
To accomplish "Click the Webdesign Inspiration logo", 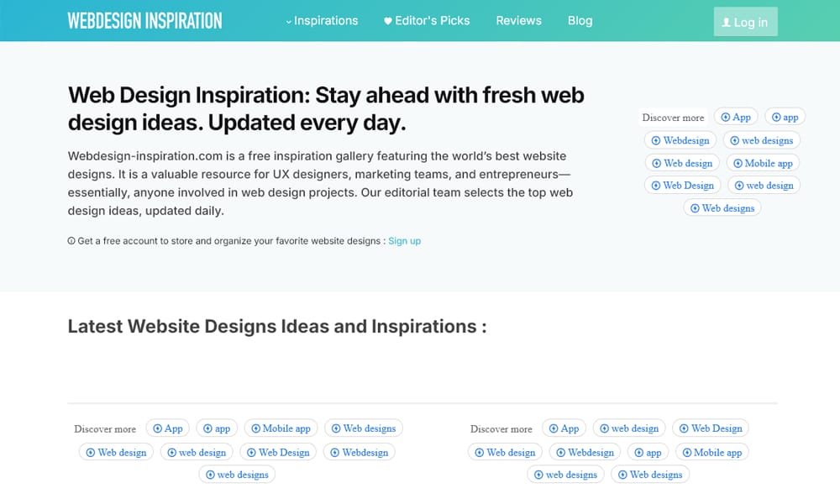I will [144, 19].
